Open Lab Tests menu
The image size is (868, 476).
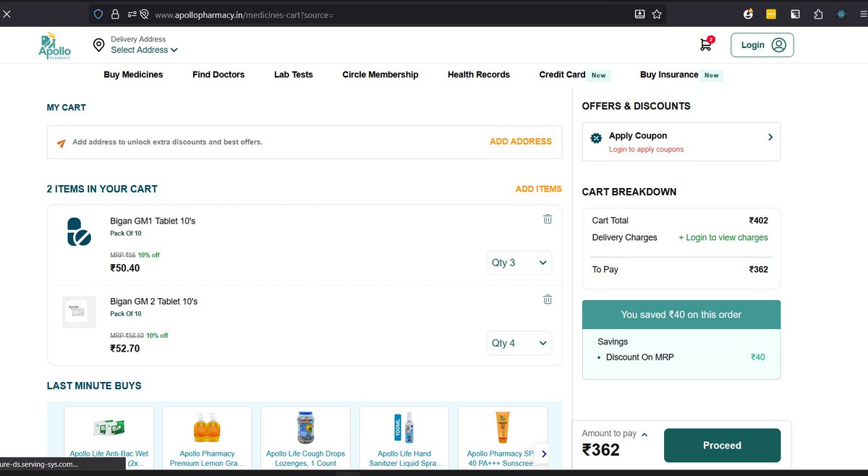point(294,75)
